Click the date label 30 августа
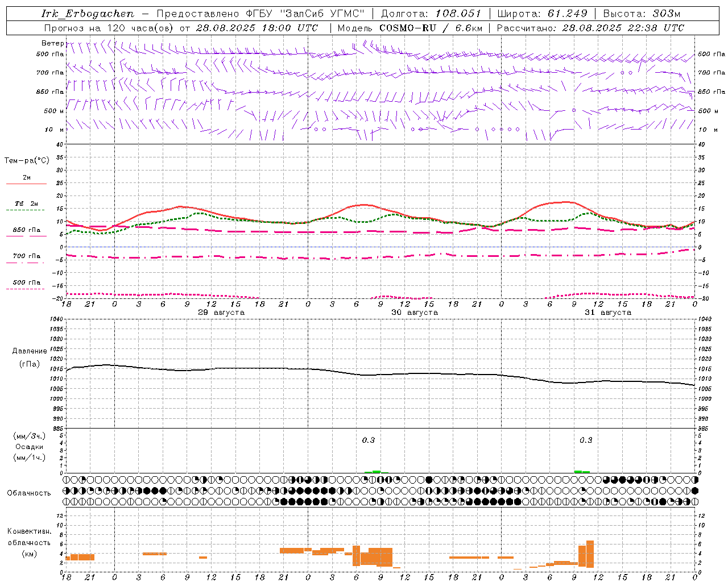The height and width of the screenshot is (582, 728). 415,313
